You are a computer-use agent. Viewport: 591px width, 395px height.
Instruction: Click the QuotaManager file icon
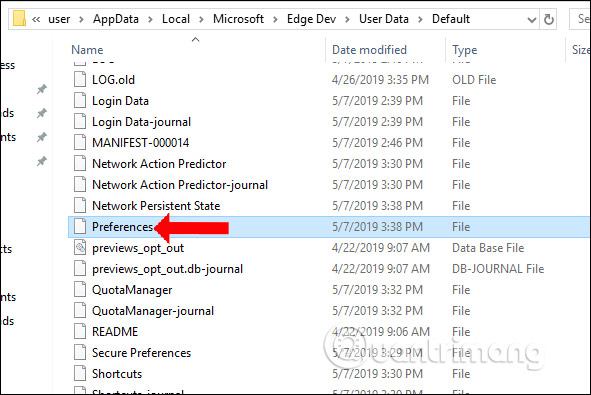click(80, 289)
